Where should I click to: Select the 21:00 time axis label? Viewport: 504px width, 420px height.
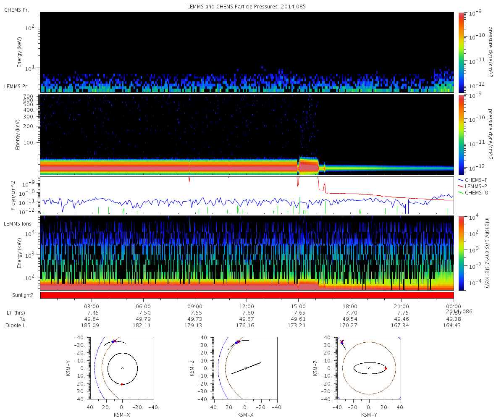tap(402, 306)
